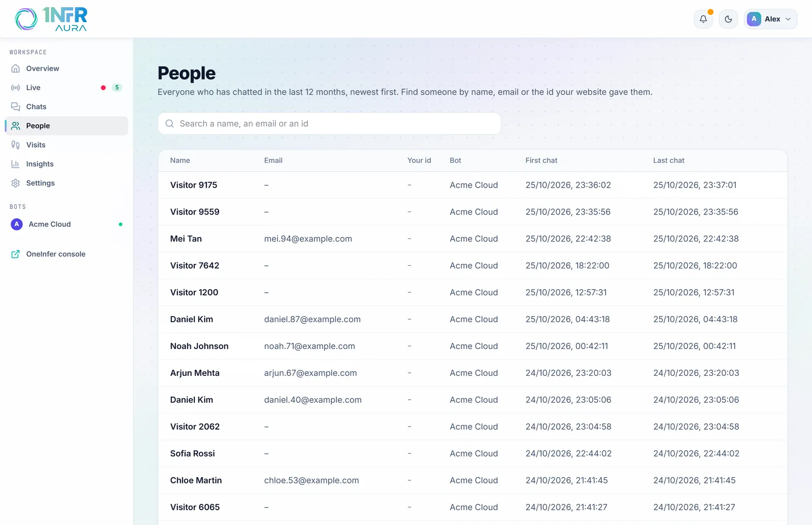Viewport: 812px width, 525px height.
Task: Click the Live count badge 5
Action: click(117, 88)
